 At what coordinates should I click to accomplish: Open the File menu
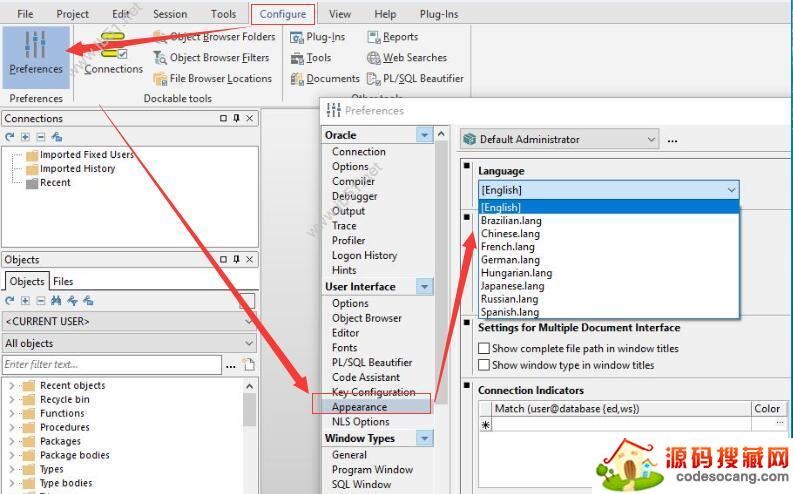pos(25,14)
